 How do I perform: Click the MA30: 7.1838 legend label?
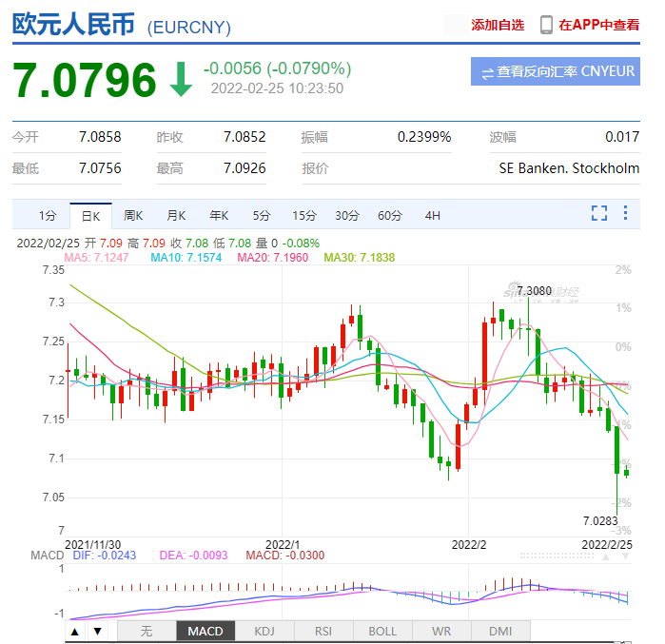pos(360,258)
